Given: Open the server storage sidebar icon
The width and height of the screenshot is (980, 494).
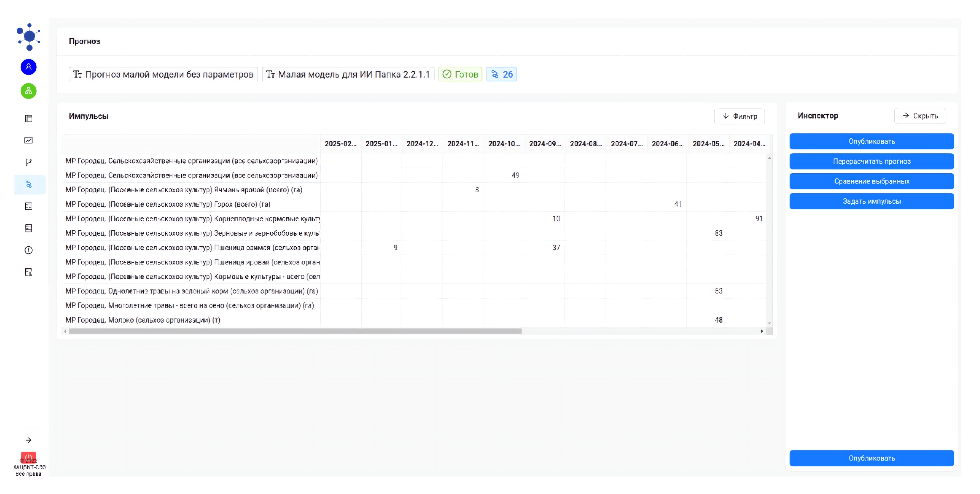Looking at the screenshot, I should click(x=28, y=228).
